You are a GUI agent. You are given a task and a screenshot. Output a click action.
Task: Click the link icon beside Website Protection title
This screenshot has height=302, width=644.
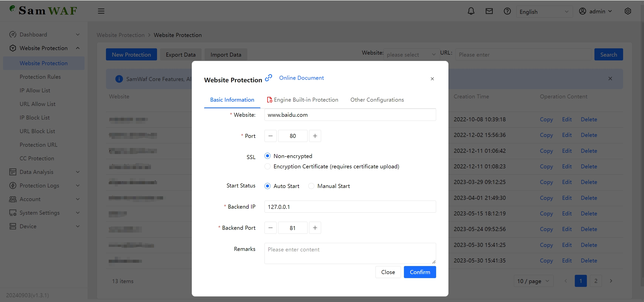(x=269, y=78)
